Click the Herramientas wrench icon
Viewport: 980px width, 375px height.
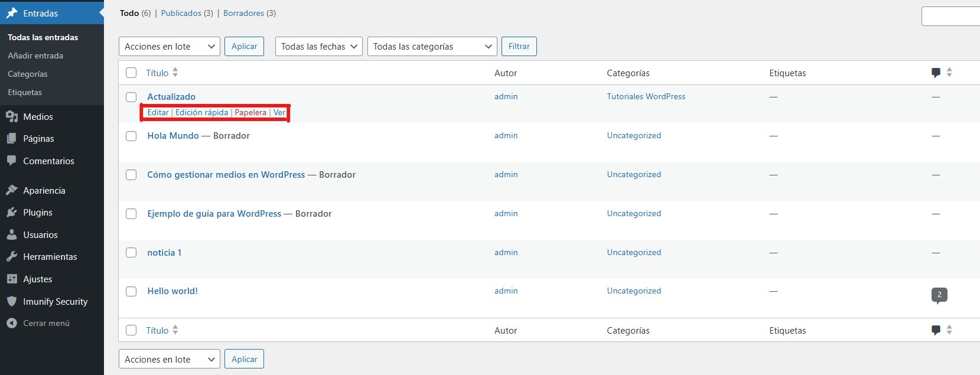[x=12, y=257]
